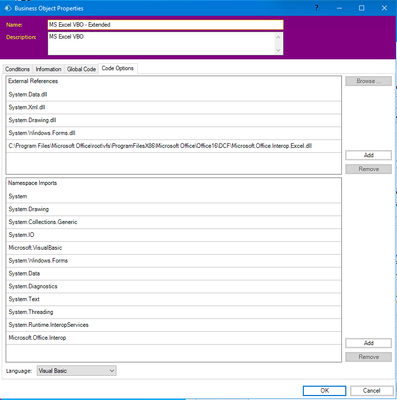Click the Name input field
This screenshot has height=400, width=397.
pos(165,25)
